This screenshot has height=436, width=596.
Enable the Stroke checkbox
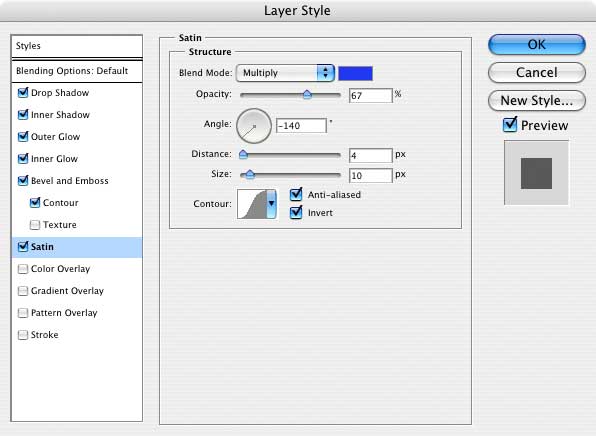[x=23, y=335]
